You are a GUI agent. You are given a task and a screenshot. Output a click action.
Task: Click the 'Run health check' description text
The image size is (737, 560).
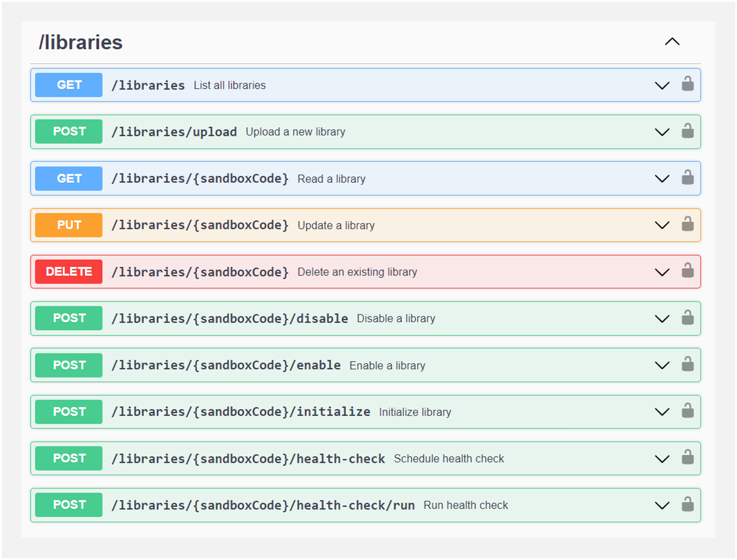[465, 505]
